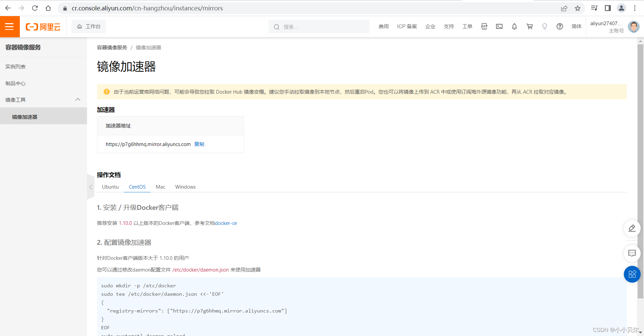Click the warning icon in the notice banner
This screenshot has height=336, width=644.
click(107, 92)
